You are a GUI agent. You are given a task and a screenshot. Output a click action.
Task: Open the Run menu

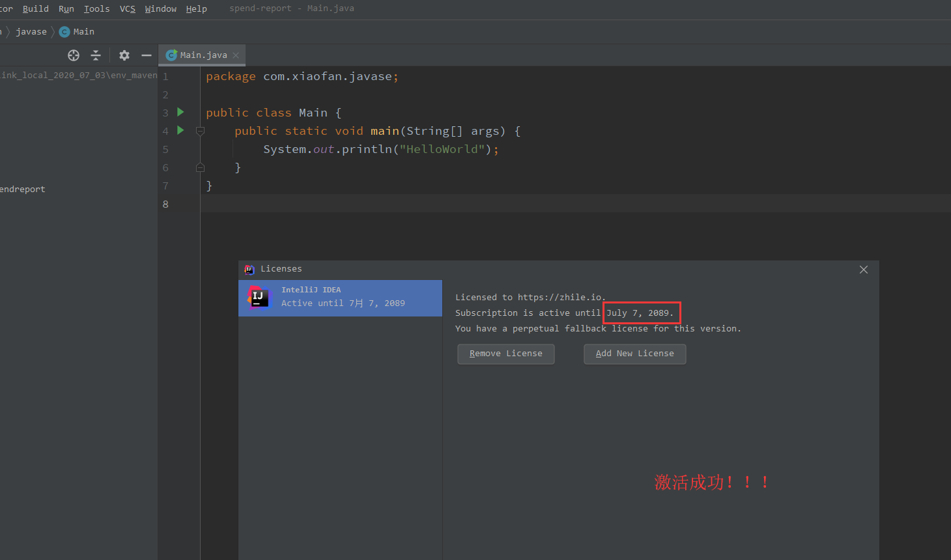66,8
